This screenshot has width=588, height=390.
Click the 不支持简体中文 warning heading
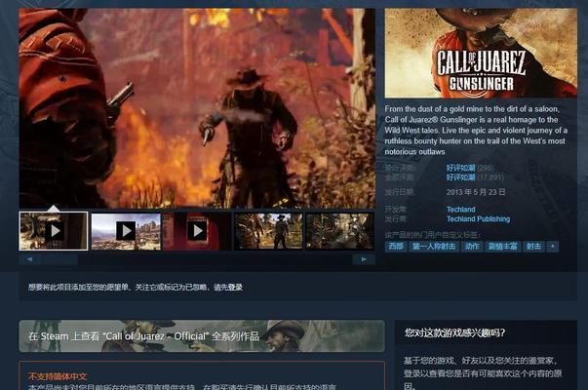(x=58, y=376)
